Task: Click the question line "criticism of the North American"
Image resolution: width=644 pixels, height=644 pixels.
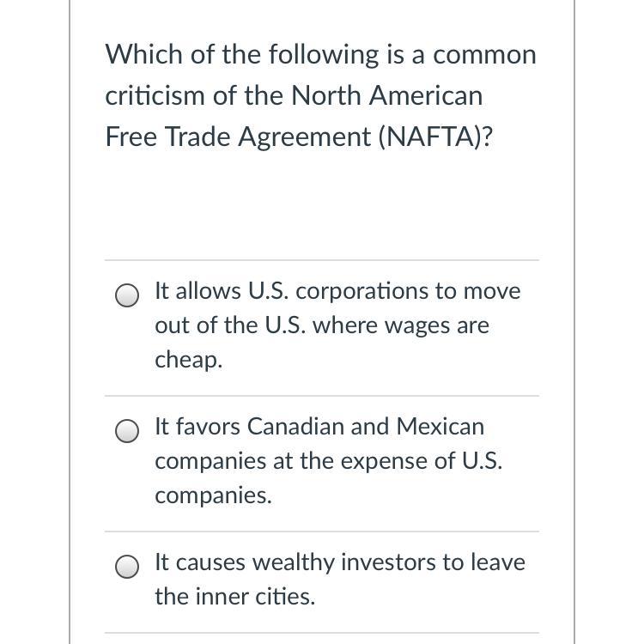Action: tap(294, 95)
